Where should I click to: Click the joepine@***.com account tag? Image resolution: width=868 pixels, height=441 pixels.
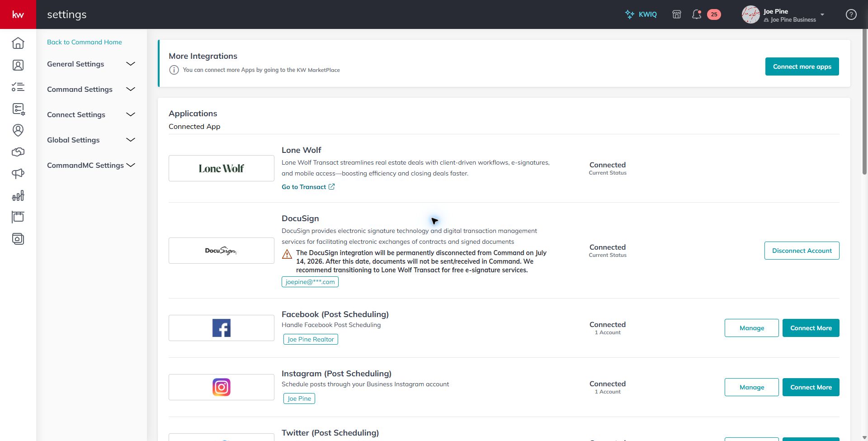coord(310,282)
